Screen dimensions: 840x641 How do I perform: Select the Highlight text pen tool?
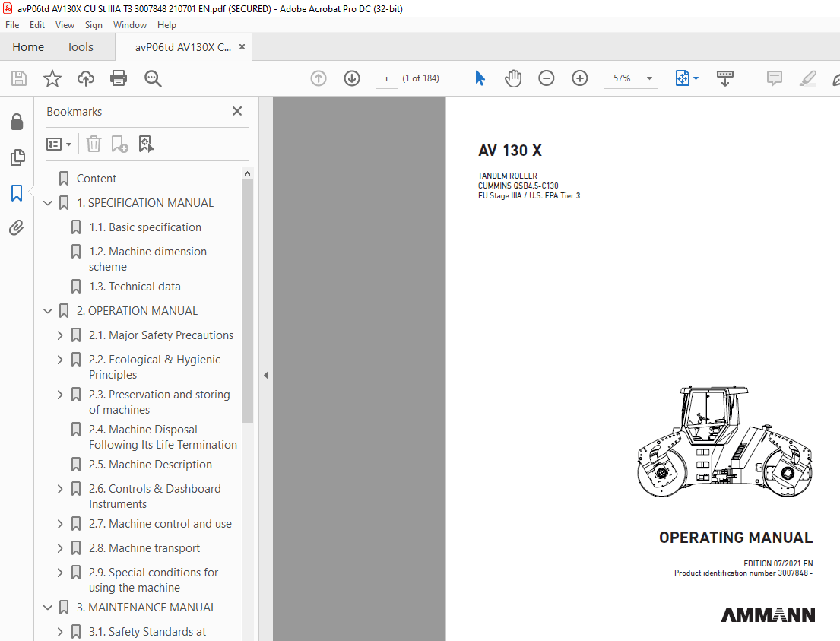pos(807,78)
